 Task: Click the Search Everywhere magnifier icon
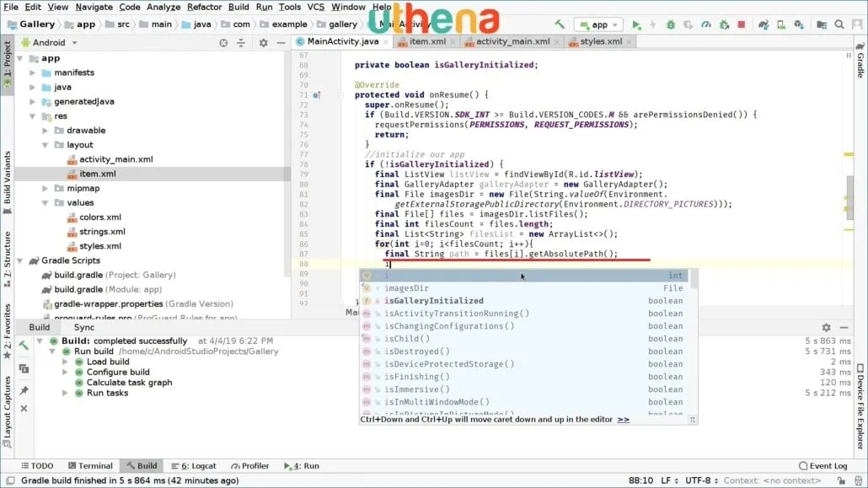839,24
